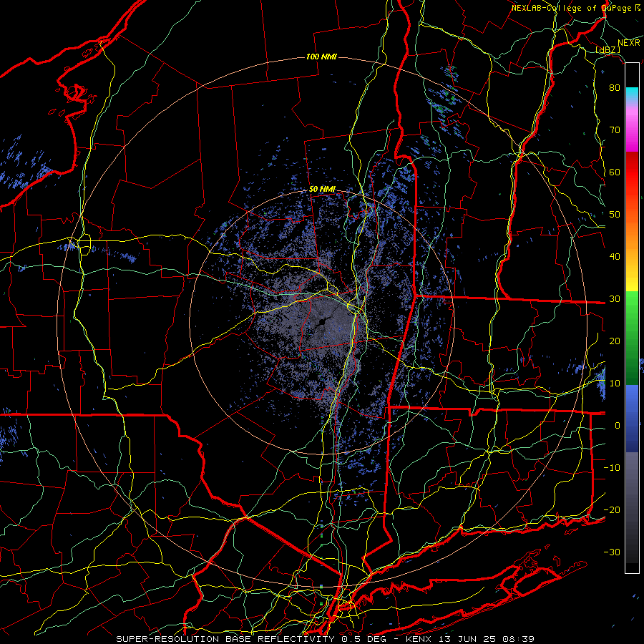Viewport: 644px width, 644px height.
Task: Click the 80 value on dBZ scale
Action: (x=615, y=88)
